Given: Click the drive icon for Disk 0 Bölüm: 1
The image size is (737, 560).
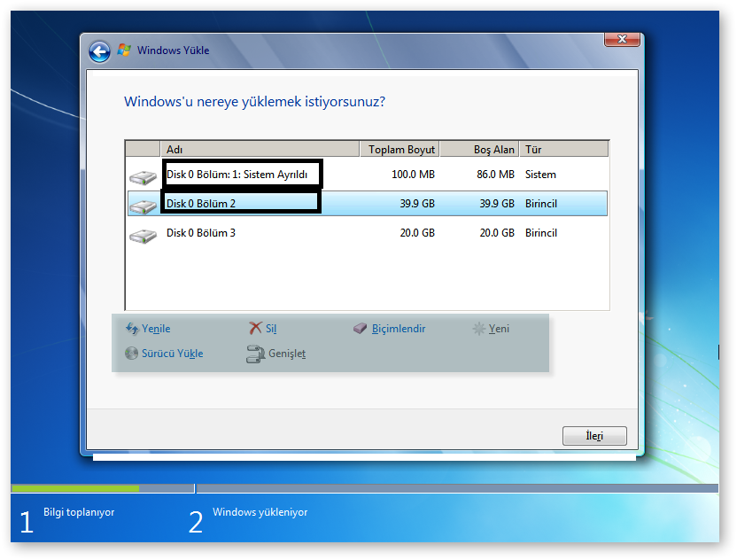Looking at the screenshot, I should 143,177.
